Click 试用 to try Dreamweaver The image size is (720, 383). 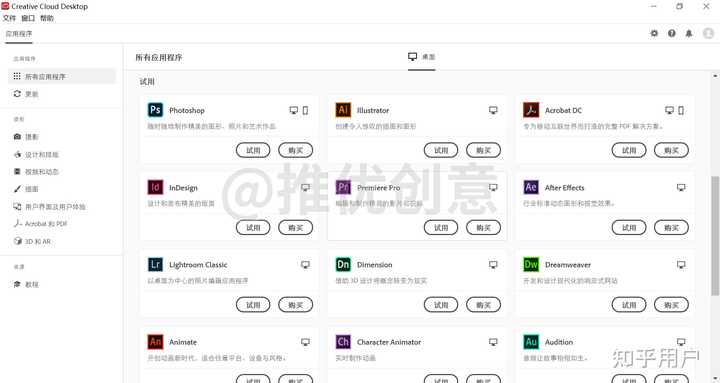point(629,304)
